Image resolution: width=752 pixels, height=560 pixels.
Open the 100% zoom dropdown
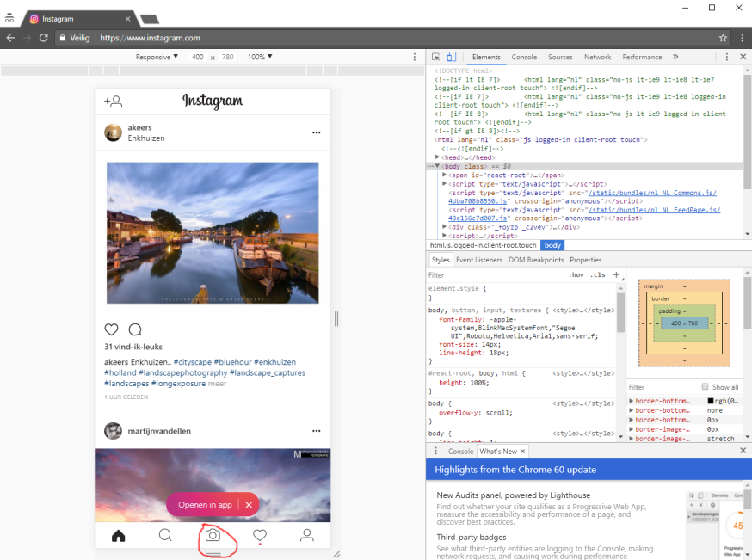(x=260, y=57)
